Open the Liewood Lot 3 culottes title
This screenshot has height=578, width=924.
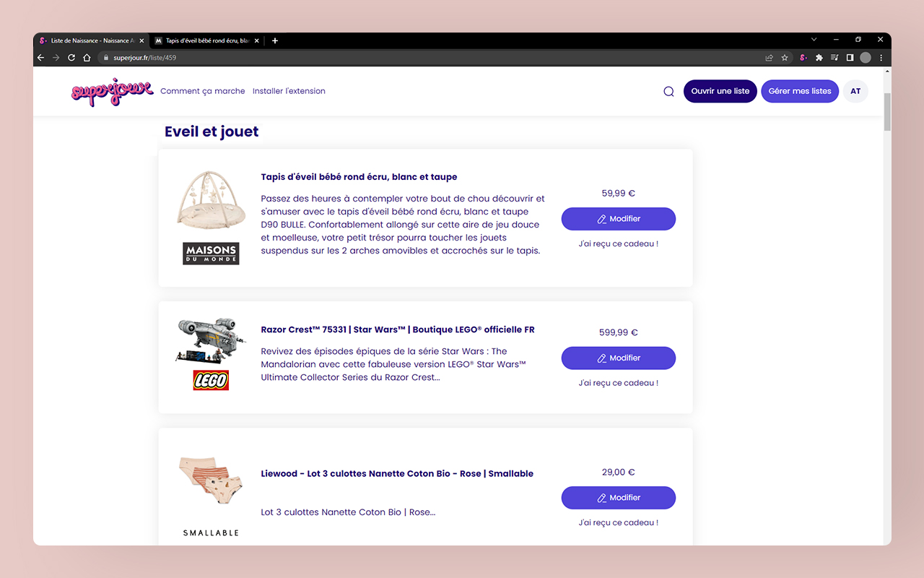(x=397, y=474)
